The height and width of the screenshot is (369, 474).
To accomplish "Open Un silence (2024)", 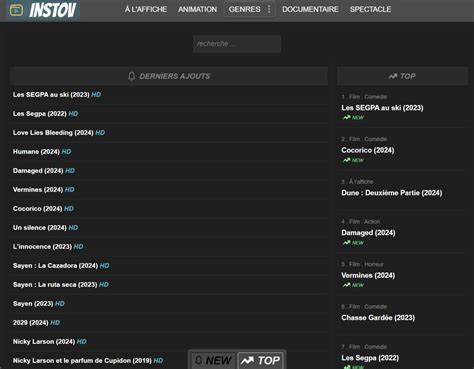I will pos(40,228).
